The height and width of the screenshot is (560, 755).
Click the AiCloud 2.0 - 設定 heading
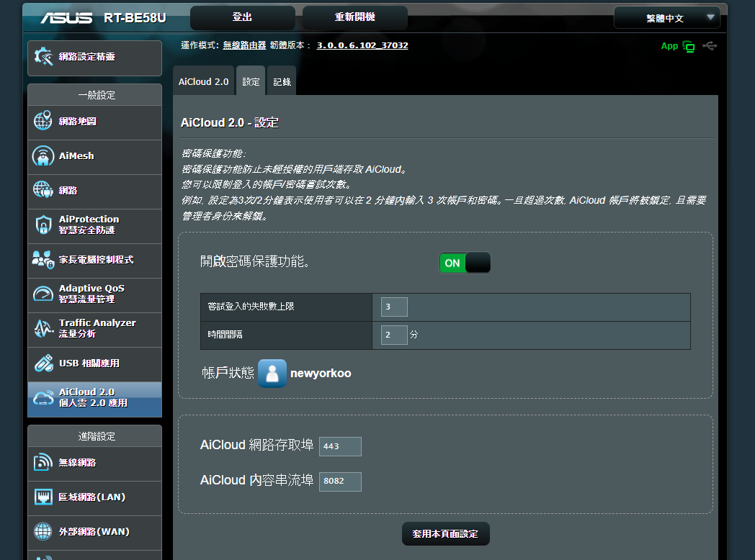pyautogui.click(x=230, y=122)
